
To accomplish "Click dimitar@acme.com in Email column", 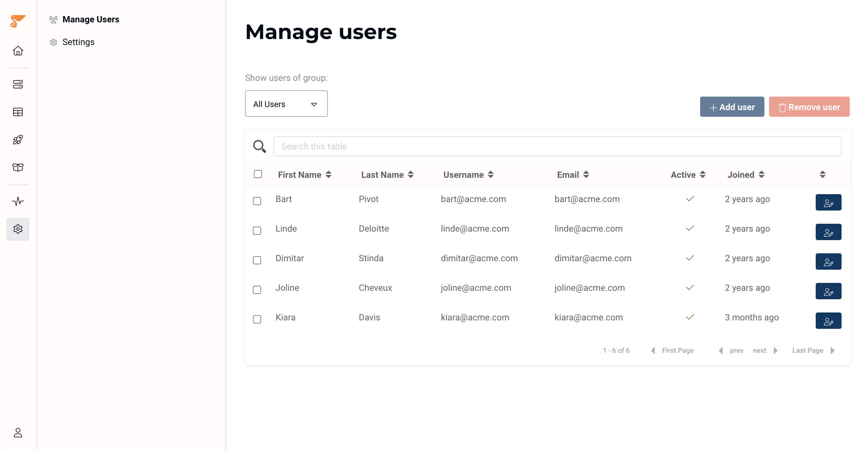I will pyautogui.click(x=593, y=258).
